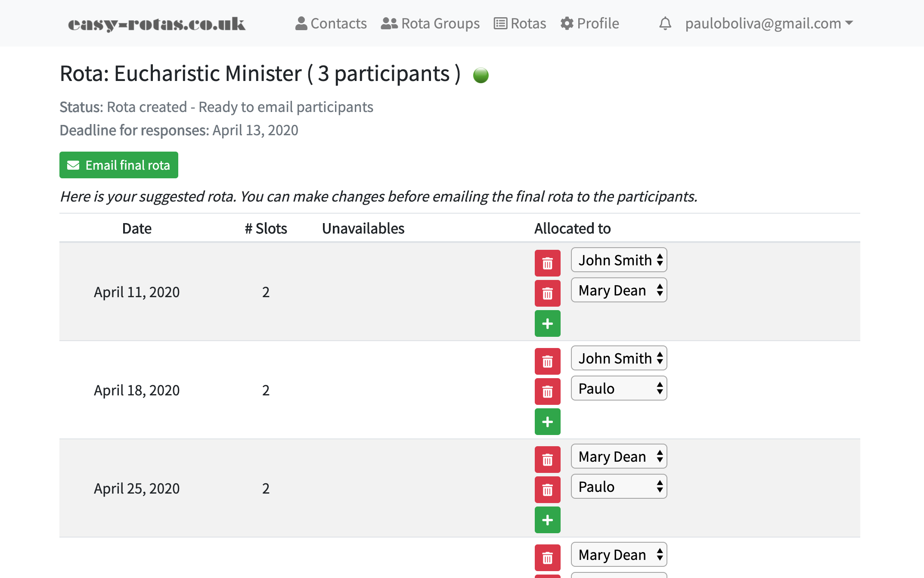The image size is (924, 578).
Task: Change Paulo selection for April 18
Action: 619,388
